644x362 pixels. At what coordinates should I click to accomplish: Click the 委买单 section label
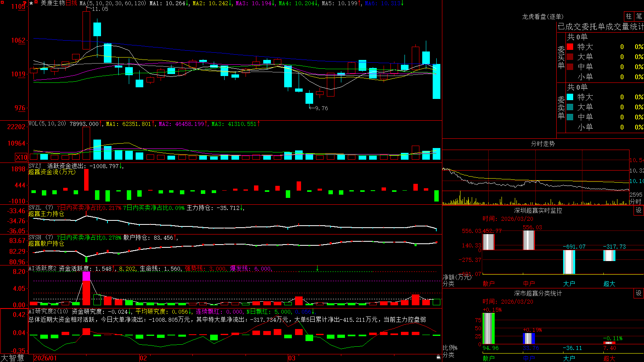tap(561, 57)
